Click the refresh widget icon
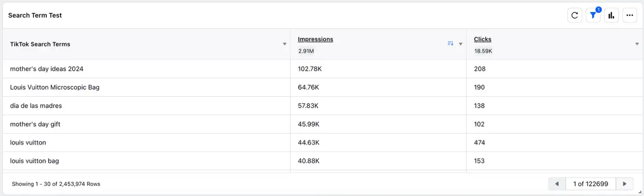 [x=574, y=15]
